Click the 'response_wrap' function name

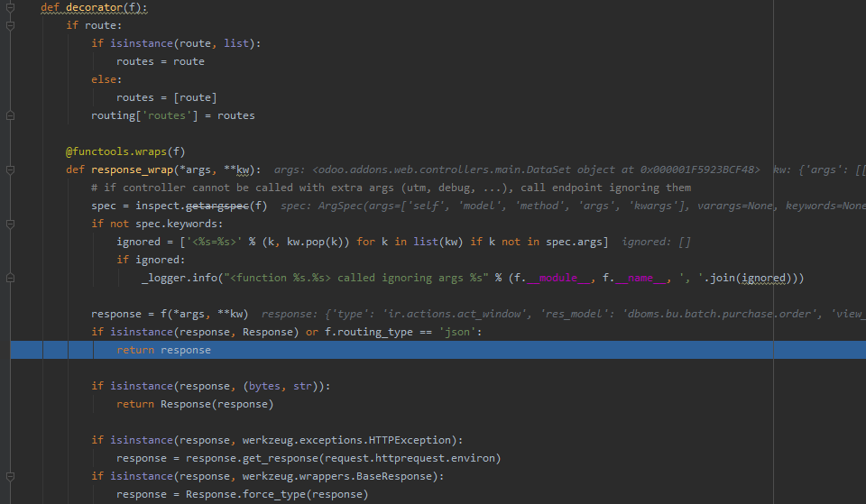point(132,170)
